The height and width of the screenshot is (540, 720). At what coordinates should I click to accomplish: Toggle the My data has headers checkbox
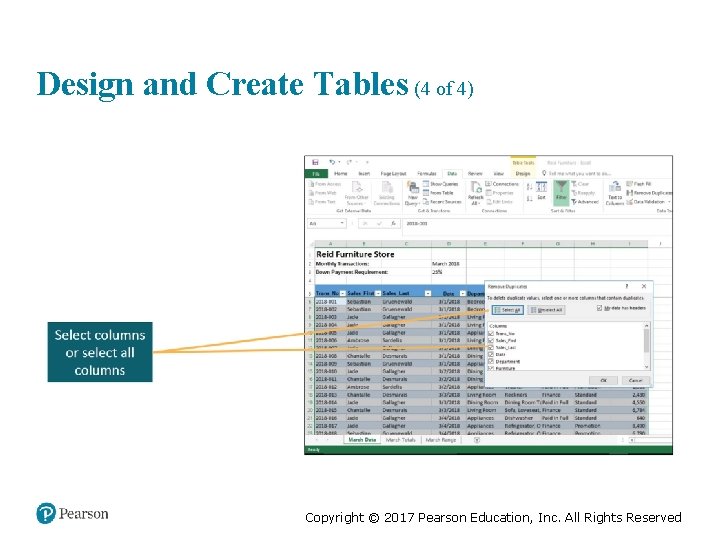[599, 308]
